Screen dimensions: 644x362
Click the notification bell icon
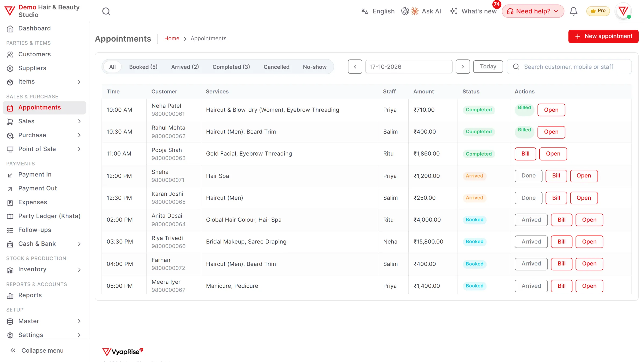click(573, 11)
